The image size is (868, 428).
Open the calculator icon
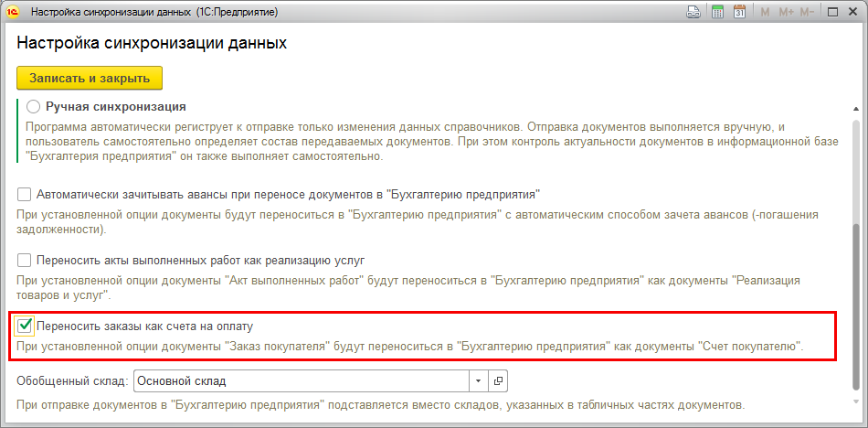(718, 12)
